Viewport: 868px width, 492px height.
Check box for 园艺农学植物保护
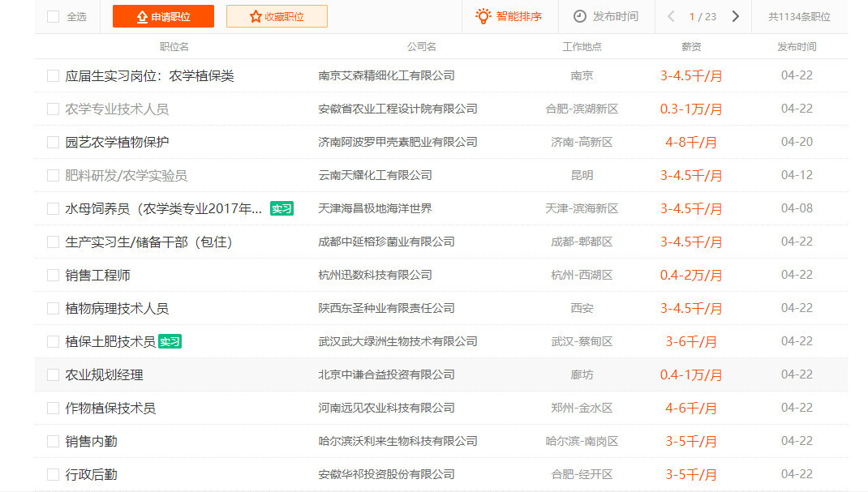pyautogui.click(x=54, y=142)
